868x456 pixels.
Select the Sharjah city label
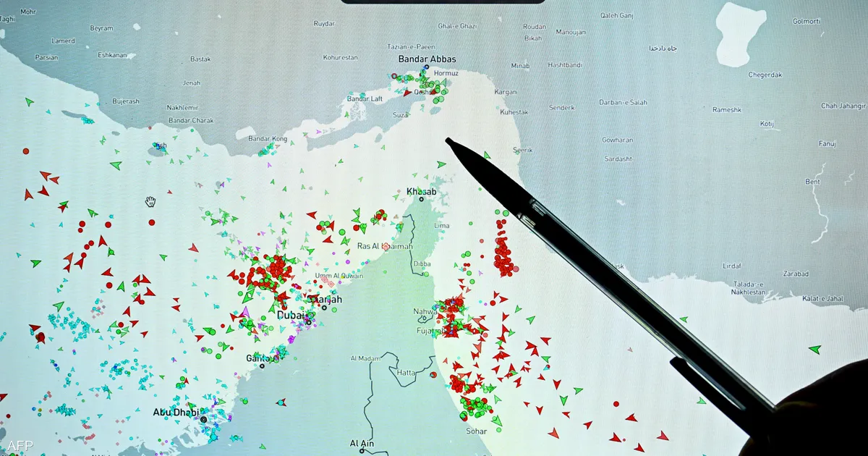326,300
